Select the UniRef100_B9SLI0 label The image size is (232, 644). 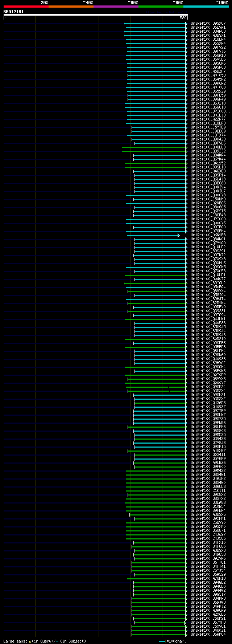coord(208,167)
